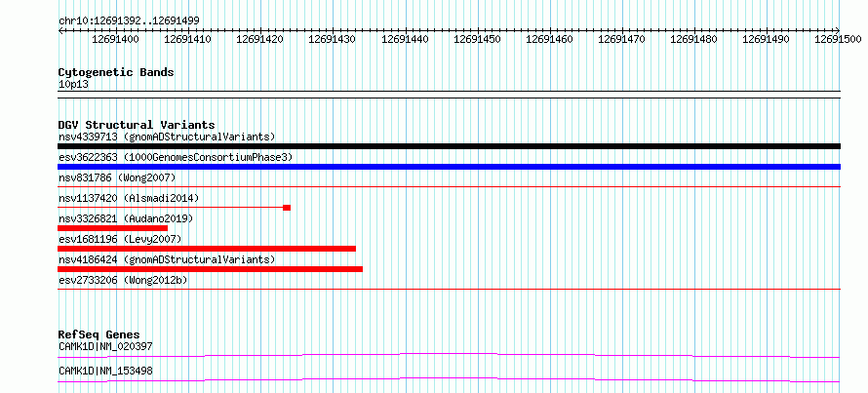Click ruler position 12691440
The width and height of the screenshot is (868, 393).
click(x=405, y=39)
